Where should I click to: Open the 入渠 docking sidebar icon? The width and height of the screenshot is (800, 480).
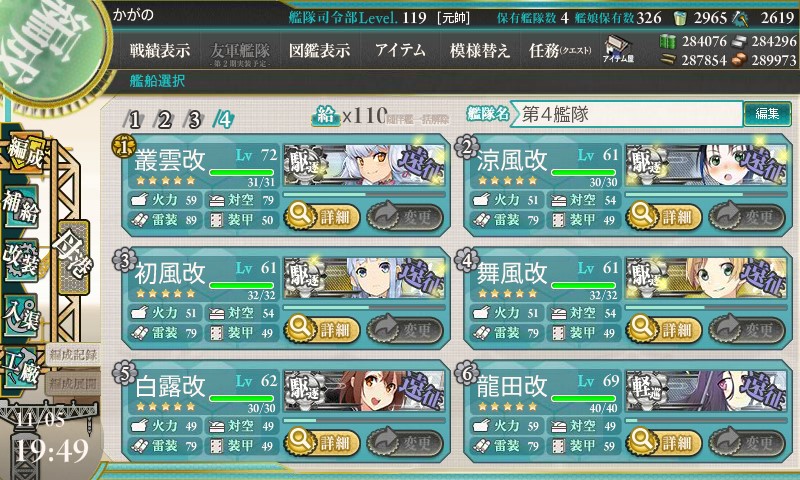point(21,315)
